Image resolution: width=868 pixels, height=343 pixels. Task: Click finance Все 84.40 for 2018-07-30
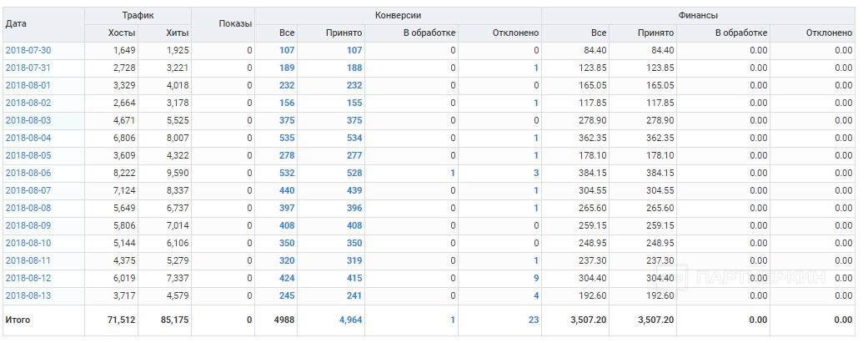(595, 50)
